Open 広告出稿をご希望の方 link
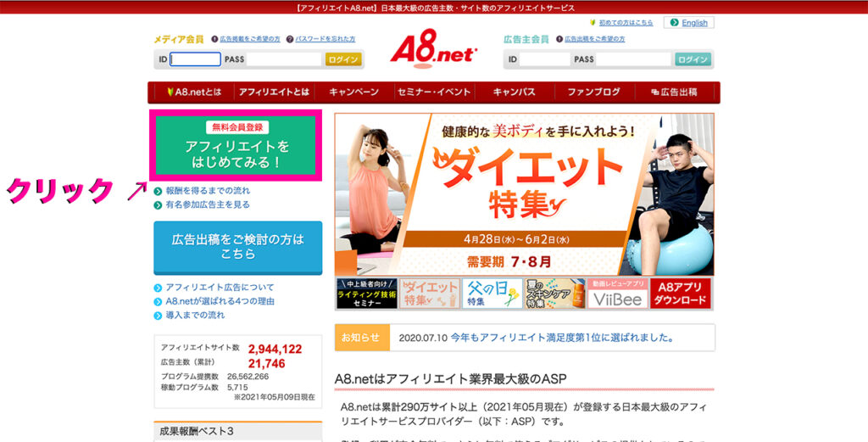Viewport: 868px width, 442px height. click(594, 39)
